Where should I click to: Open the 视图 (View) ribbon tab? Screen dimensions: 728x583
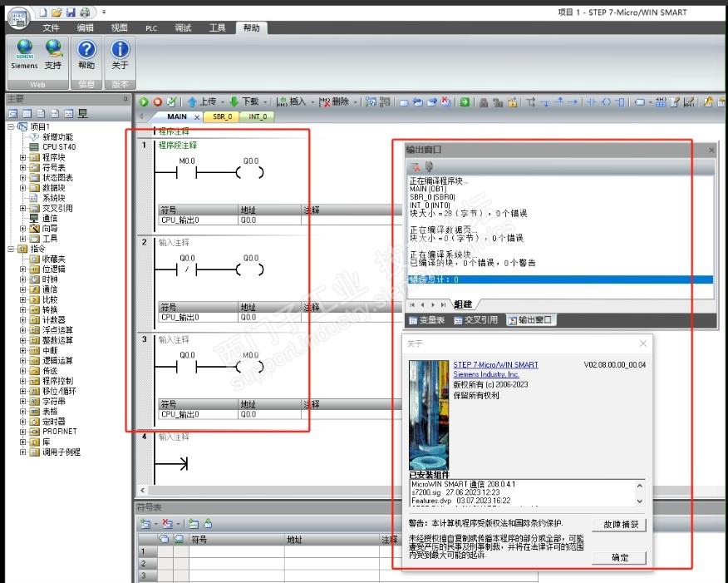(119, 28)
